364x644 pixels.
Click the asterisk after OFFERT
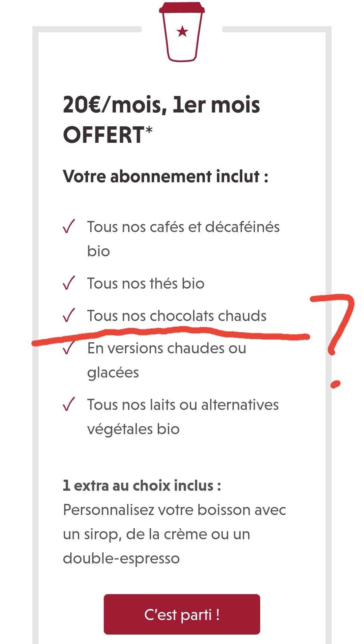[149, 130]
